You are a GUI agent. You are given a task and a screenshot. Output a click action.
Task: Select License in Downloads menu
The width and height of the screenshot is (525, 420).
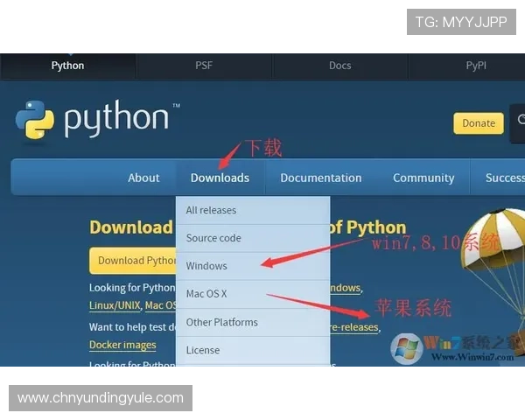point(203,350)
